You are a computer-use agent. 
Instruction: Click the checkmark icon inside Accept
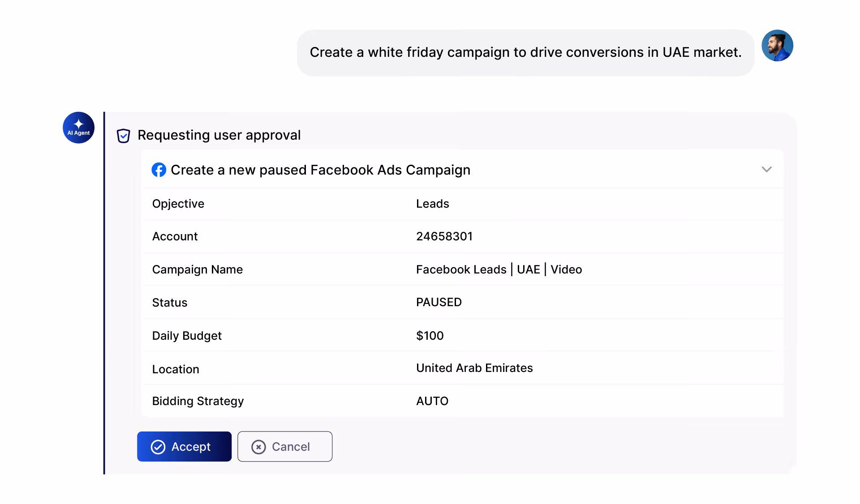(x=158, y=446)
